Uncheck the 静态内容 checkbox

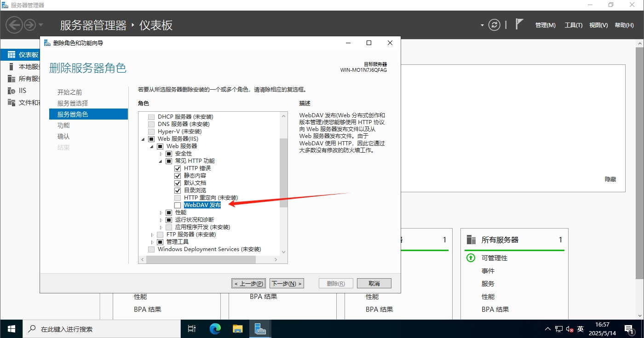click(178, 176)
